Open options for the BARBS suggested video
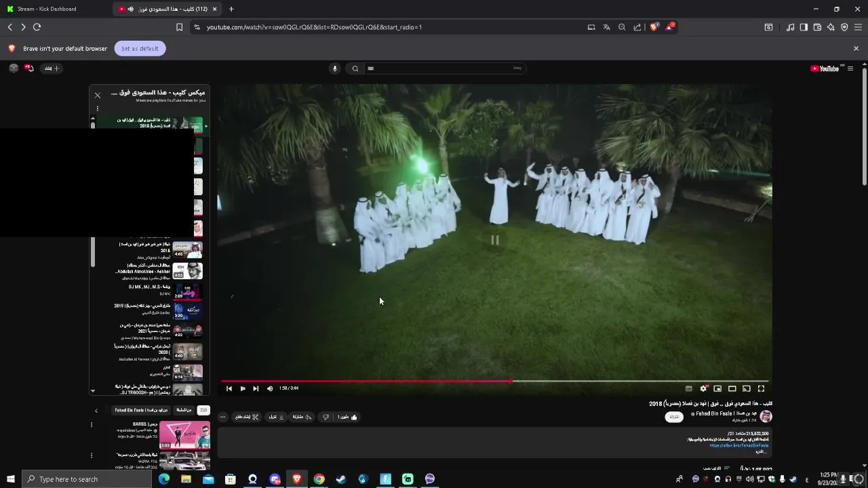The width and height of the screenshot is (868, 488). pyautogui.click(x=92, y=425)
